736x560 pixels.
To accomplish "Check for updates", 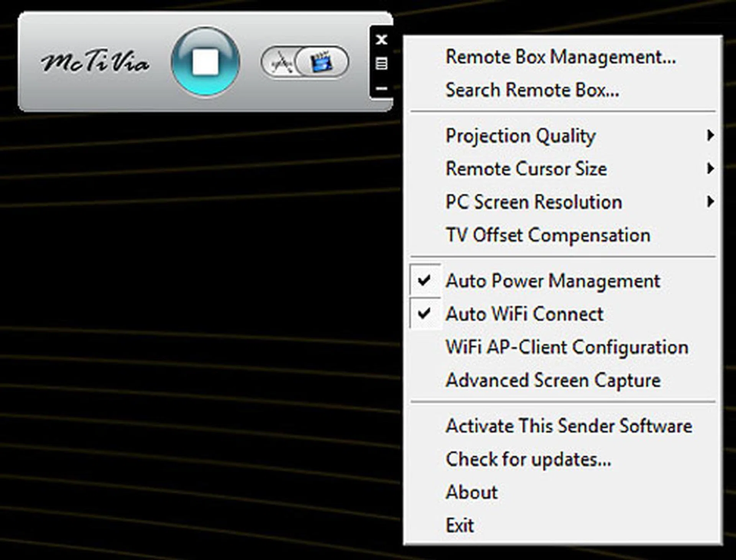I will click(x=528, y=459).
